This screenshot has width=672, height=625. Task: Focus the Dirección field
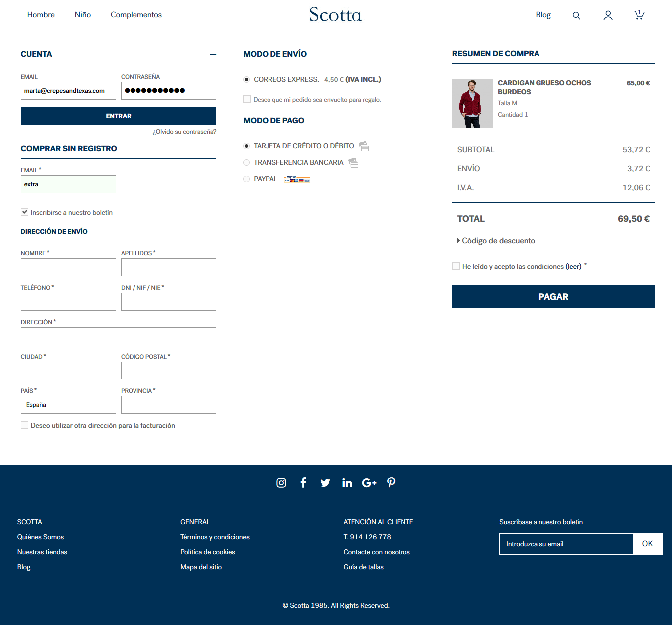pos(119,336)
